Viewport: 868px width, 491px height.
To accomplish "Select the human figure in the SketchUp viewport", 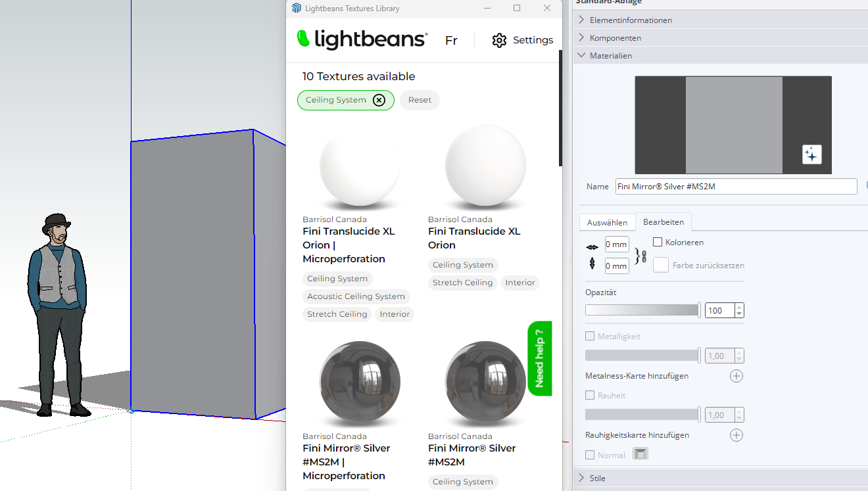I will coord(59,315).
